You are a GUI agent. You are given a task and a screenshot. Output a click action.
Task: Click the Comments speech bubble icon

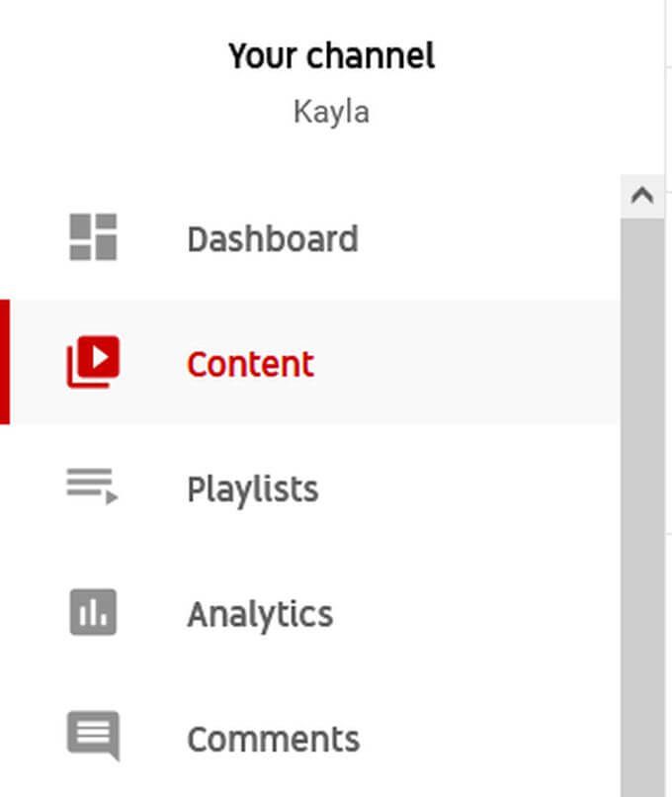tap(93, 737)
